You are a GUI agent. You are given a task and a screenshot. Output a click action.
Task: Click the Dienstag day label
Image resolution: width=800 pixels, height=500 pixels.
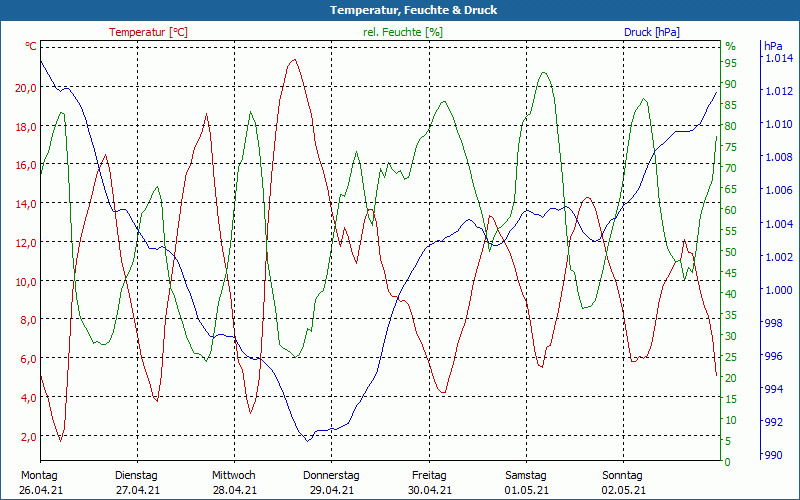tap(136, 476)
